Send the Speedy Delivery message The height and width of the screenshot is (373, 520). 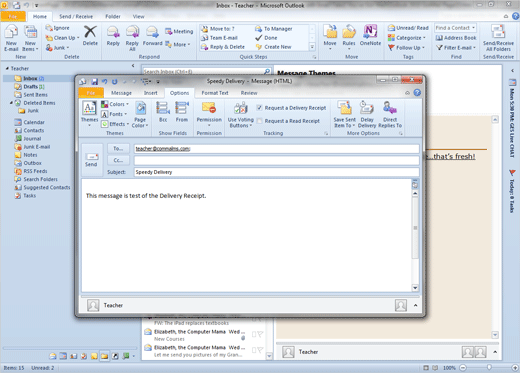[x=91, y=159]
